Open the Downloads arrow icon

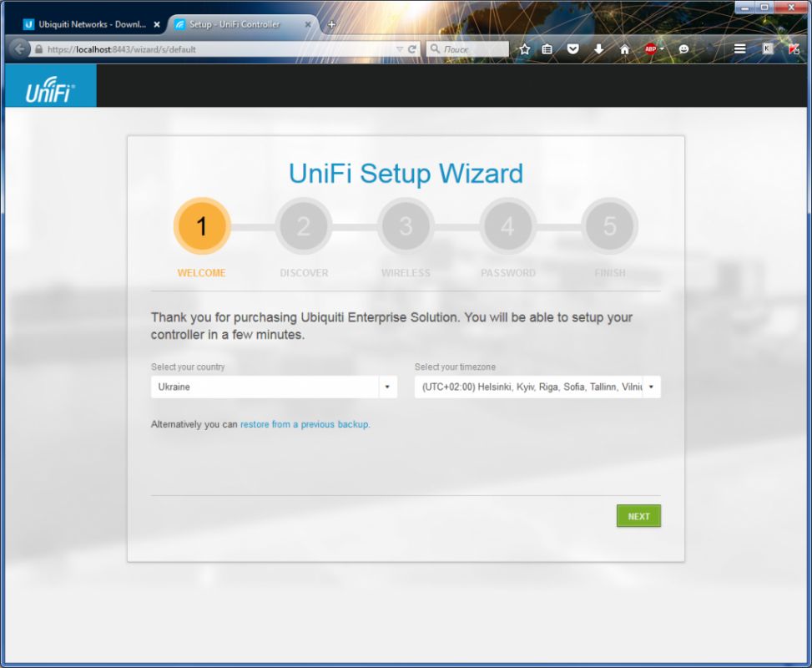[x=598, y=49]
